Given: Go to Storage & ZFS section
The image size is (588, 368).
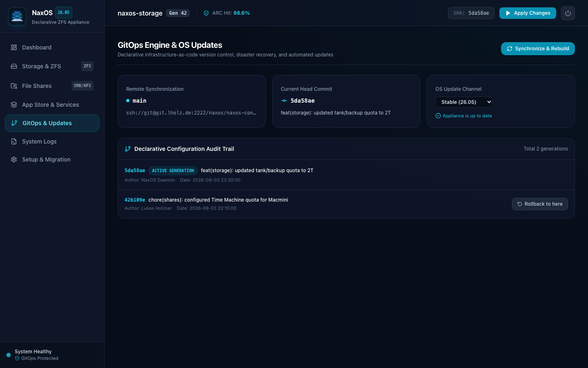Looking at the screenshot, I should pyautogui.click(x=52, y=66).
